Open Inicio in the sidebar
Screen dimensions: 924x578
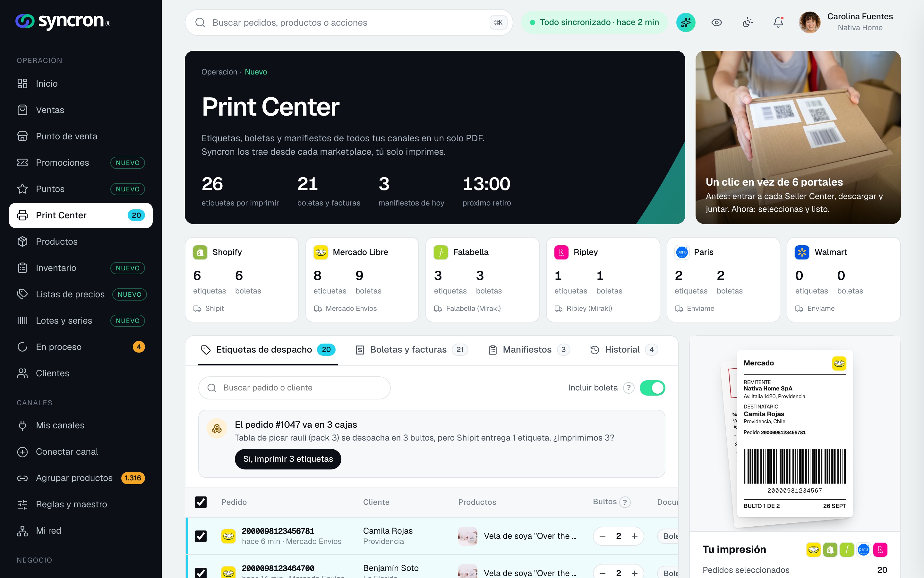pyautogui.click(x=81, y=84)
